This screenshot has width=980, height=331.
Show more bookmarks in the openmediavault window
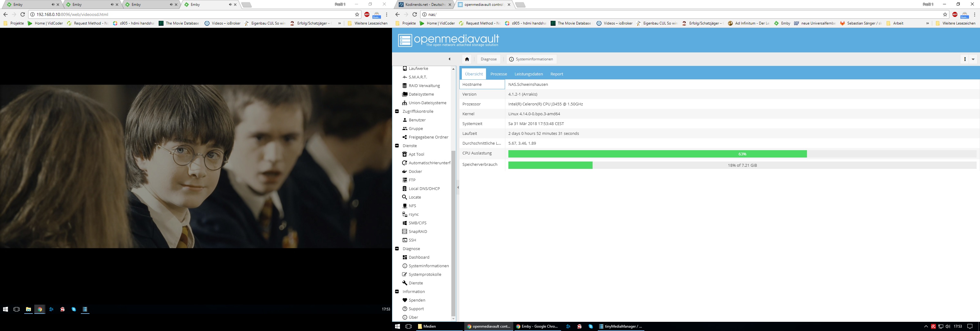(928, 23)
